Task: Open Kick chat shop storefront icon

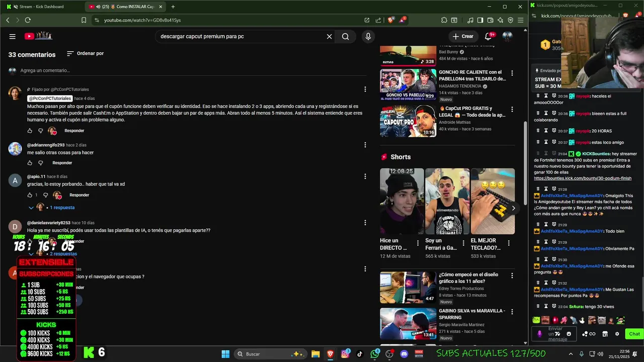Action: click(x=605, y=334)
